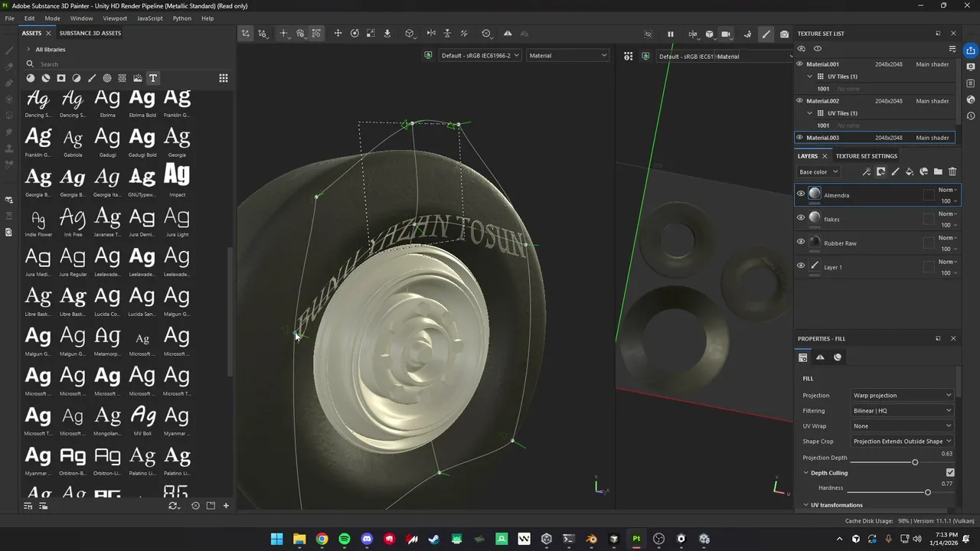This screenshot has width=980, height=551.
Task: Pause the viewport rendering
Action: 671,34
